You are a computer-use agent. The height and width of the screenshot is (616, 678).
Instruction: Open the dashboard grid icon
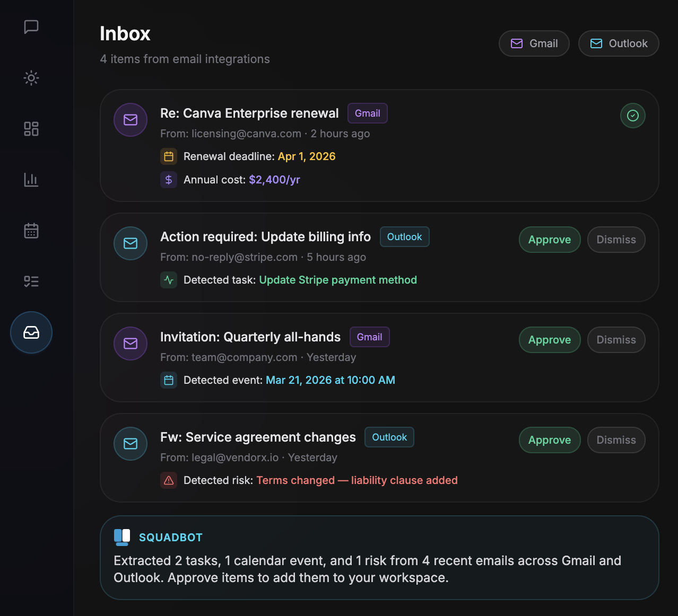coord(31,128)
